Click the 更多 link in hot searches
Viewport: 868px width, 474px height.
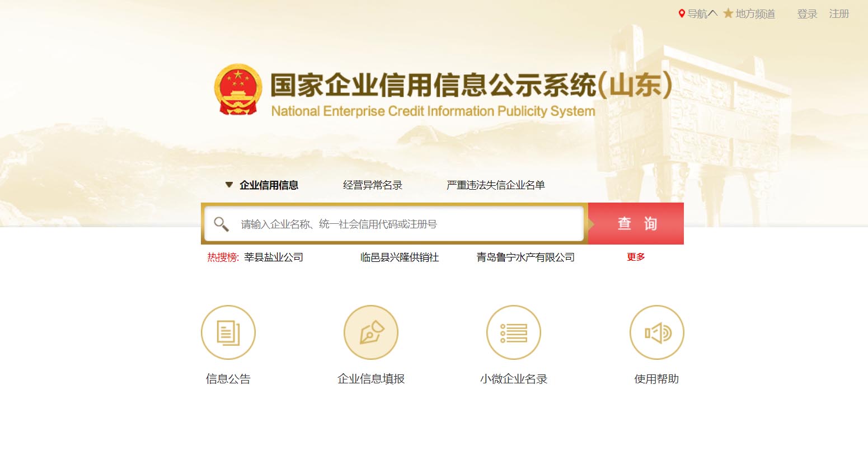[x=636, y=257]
